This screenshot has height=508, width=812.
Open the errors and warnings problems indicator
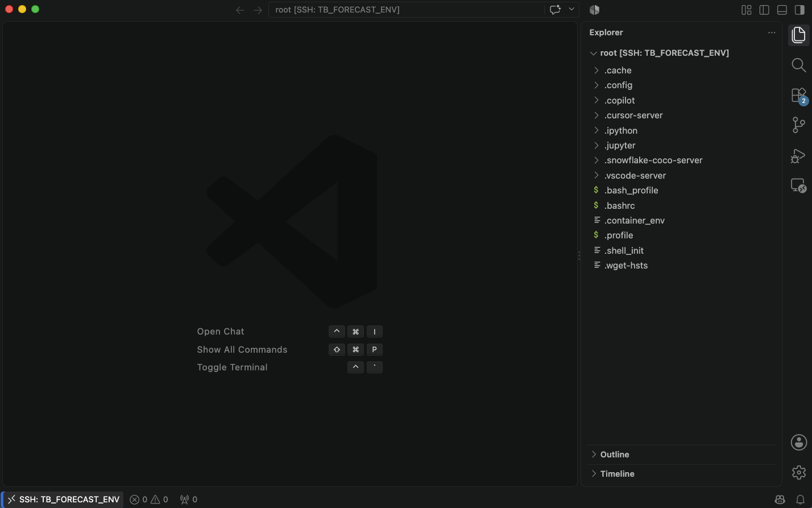[149, 499]
